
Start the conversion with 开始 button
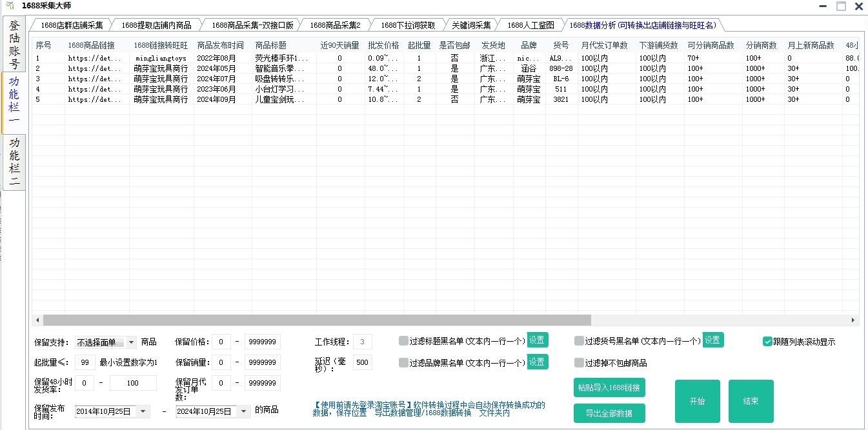coord(698,401)
